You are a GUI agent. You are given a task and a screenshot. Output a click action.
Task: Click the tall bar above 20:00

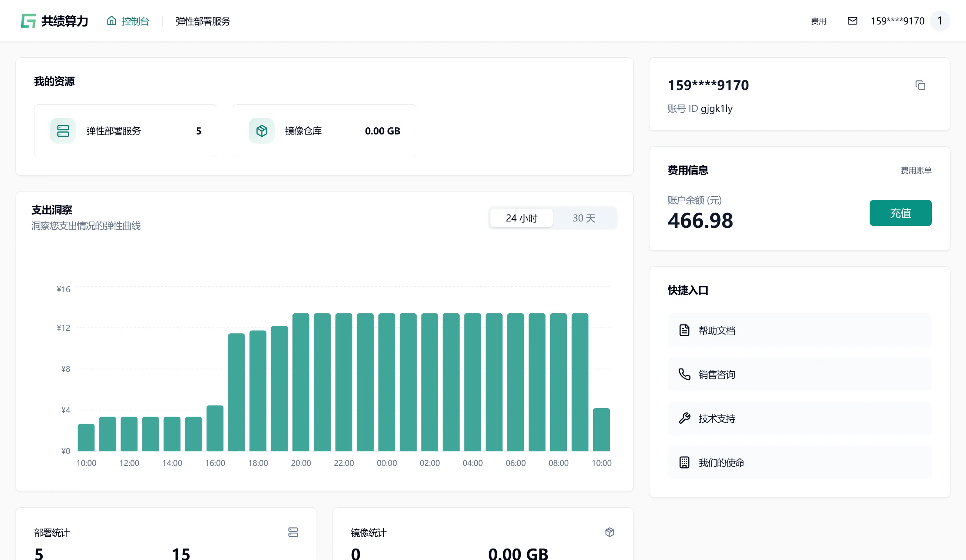point(301,382)
